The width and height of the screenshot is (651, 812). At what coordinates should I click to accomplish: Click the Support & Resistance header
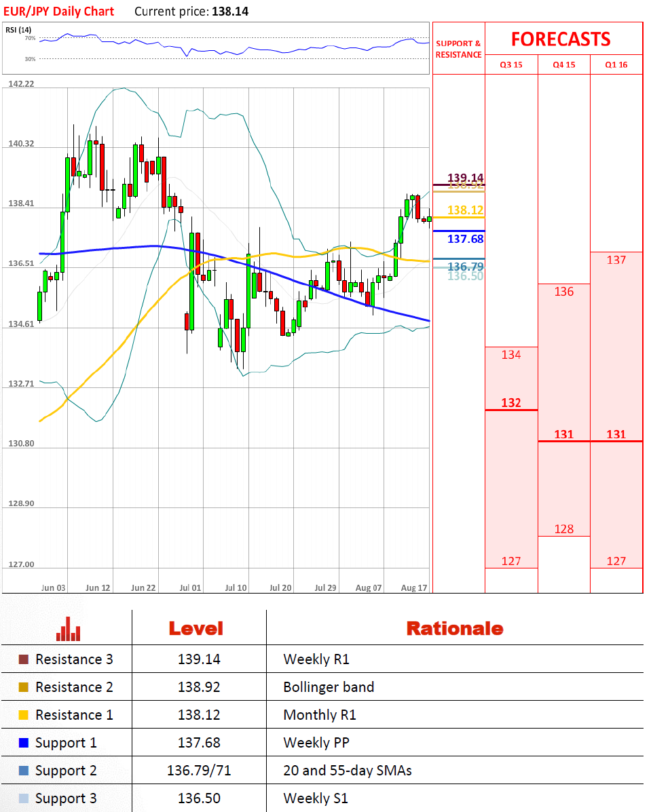pos(458,49)
